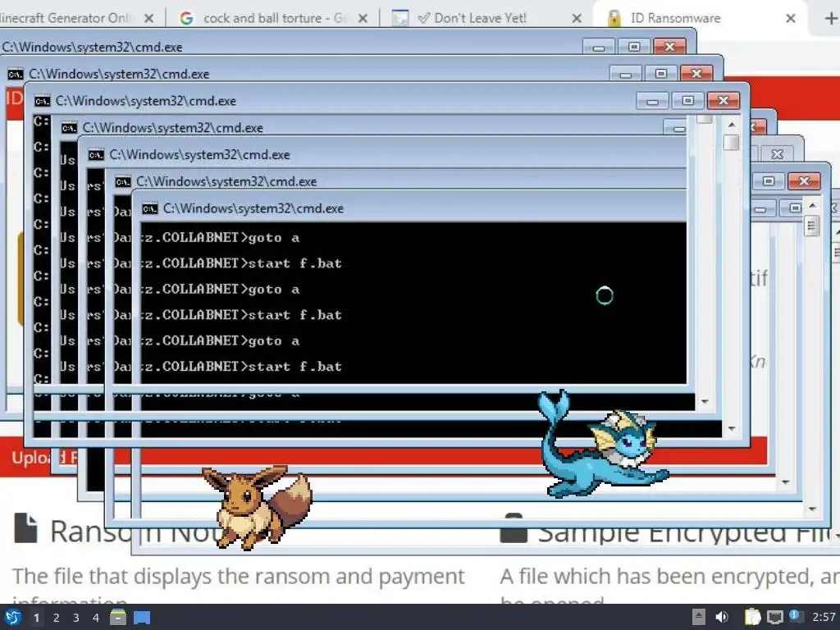Maximize the rearmost cmd window
Viewport: 840px width, 630px height.
pos(634,47)
